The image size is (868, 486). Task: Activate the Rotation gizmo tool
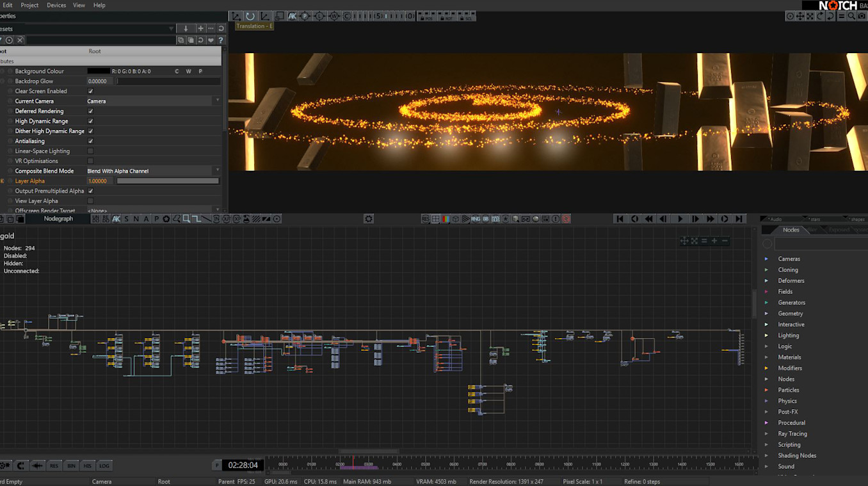250,16
